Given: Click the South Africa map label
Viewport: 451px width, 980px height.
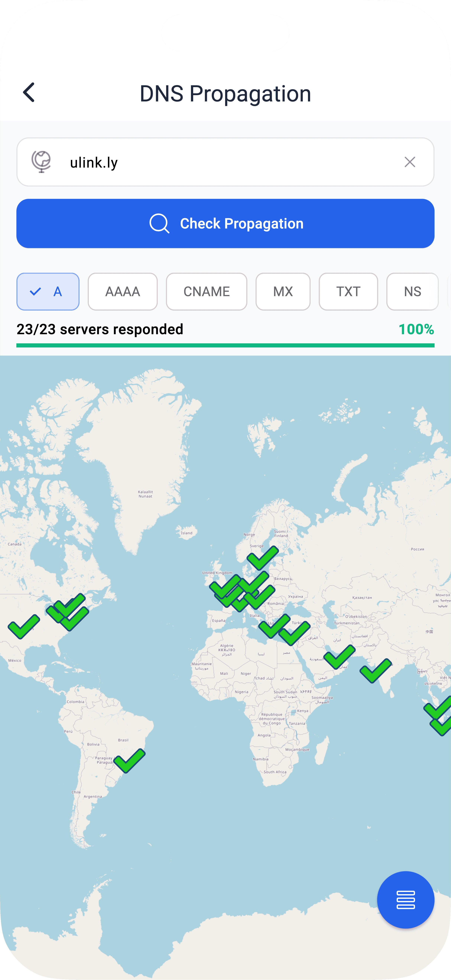Looking at the screenshot, I should coord(275,772).
